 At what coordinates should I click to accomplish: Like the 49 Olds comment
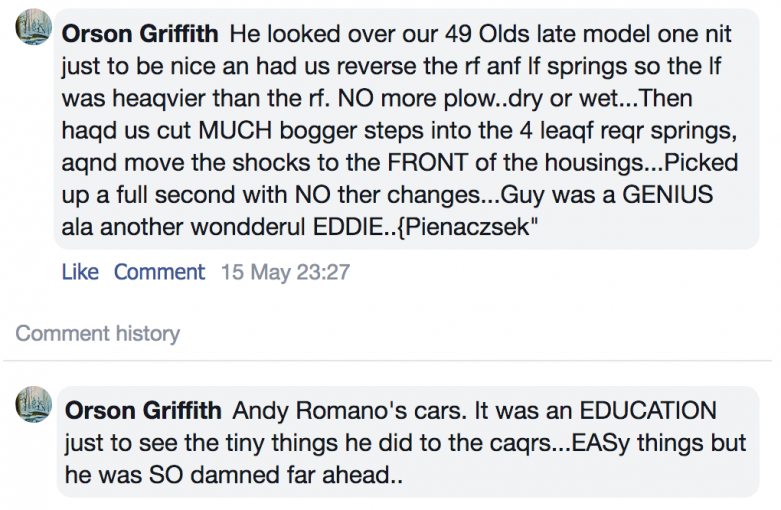click(80, 272)
